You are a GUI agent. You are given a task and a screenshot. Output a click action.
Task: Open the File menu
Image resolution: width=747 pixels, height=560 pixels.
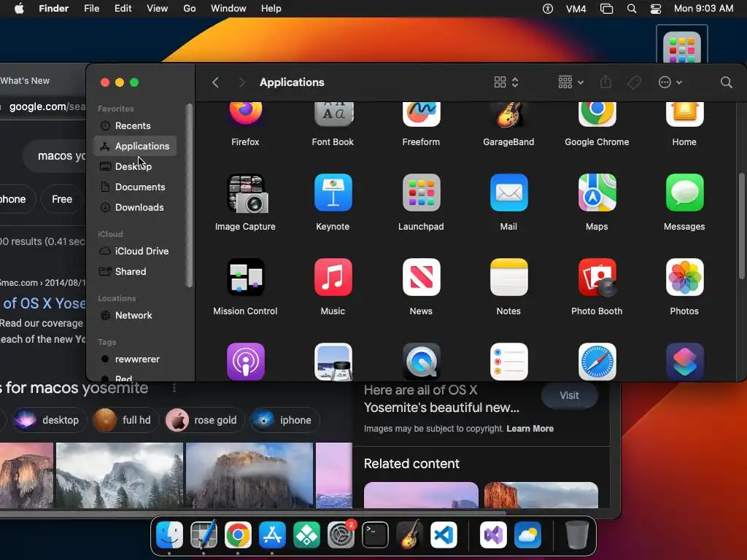(91, 9)
